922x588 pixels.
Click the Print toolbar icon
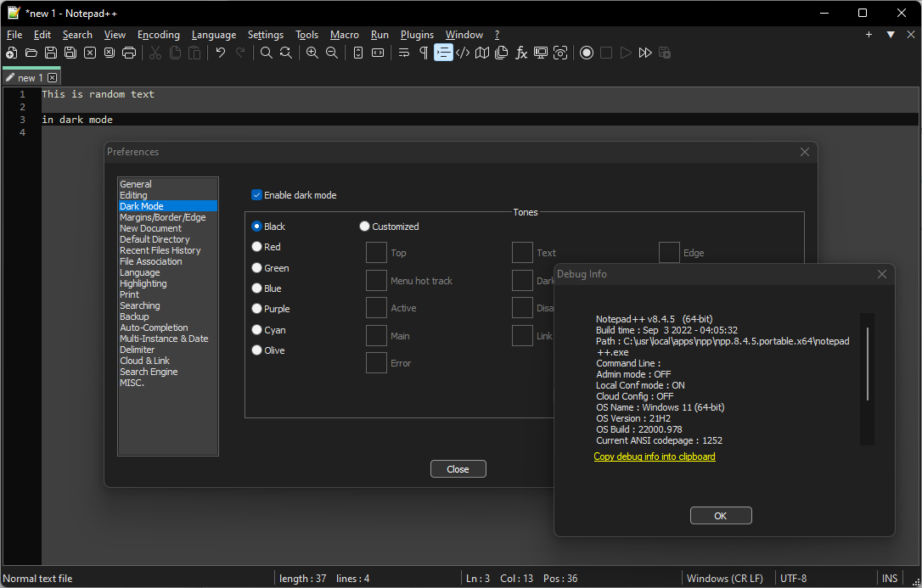(129, 53)
